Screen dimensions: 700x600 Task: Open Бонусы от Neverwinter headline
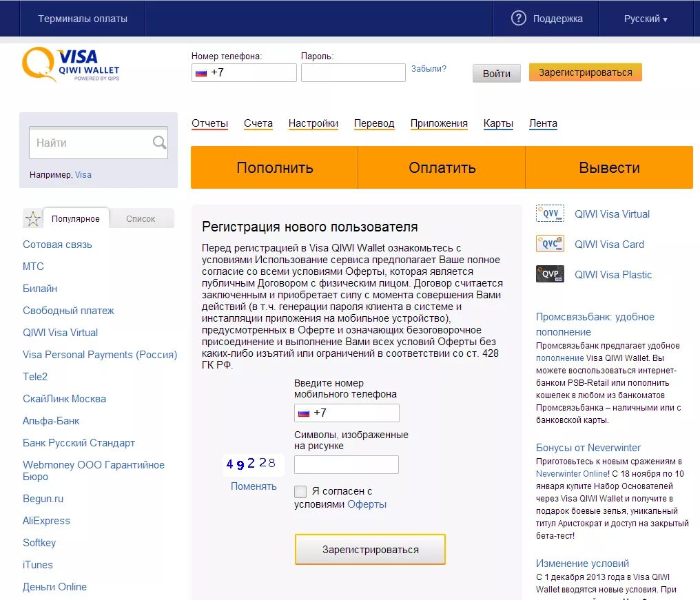(x=588, y=447)
